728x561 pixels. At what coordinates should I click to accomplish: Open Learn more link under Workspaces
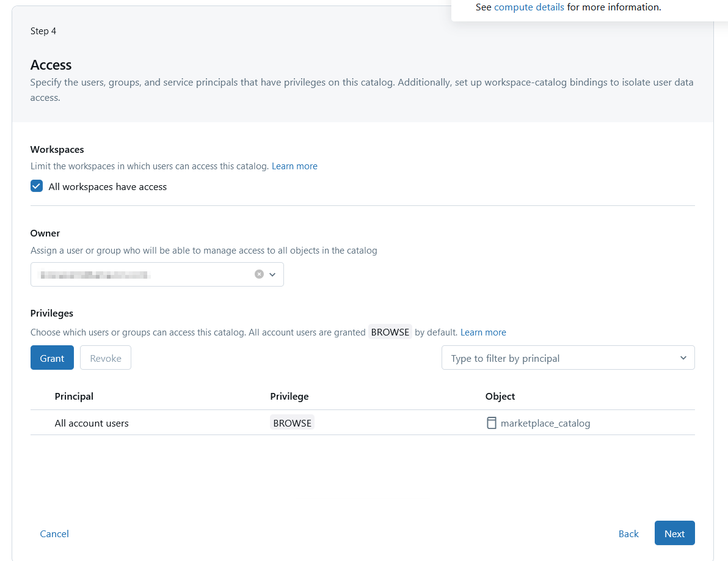tap(294, 166)
